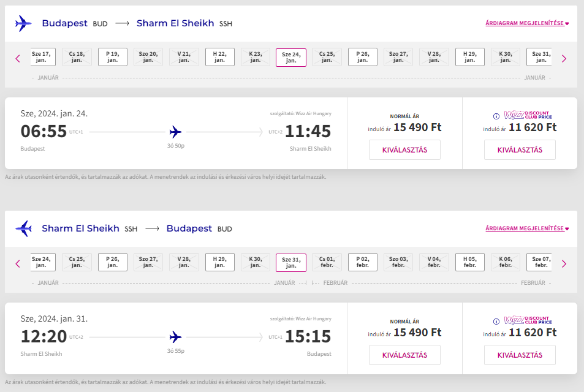Select return date P 02, febr.
The height and width of the screenshot is (392, 584).
363,262
